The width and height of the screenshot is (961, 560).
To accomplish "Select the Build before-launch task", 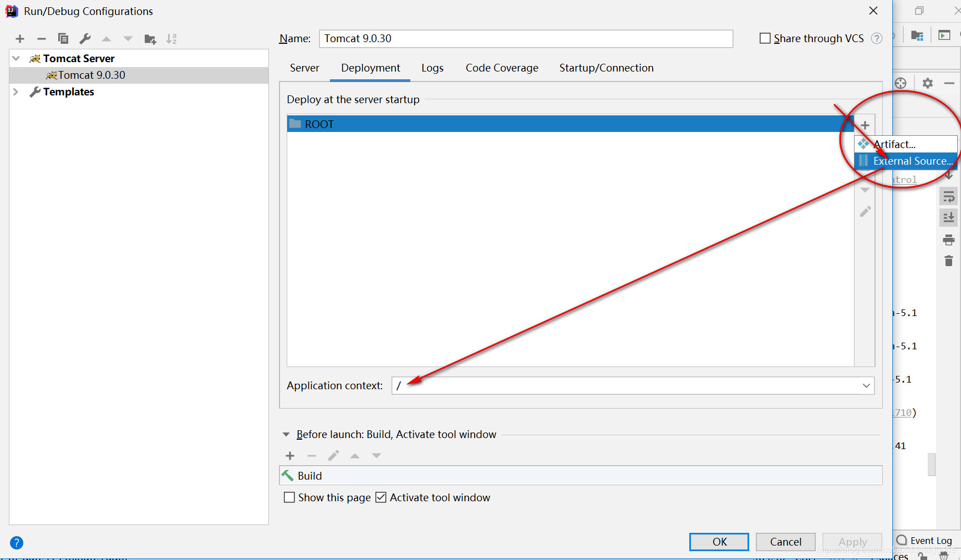I will (x=581, y=476).
